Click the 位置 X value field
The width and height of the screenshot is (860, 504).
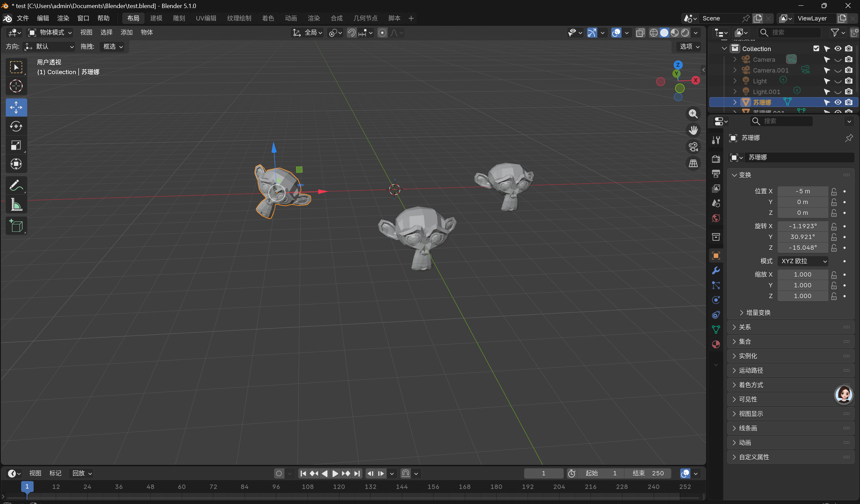coord(802,191)
